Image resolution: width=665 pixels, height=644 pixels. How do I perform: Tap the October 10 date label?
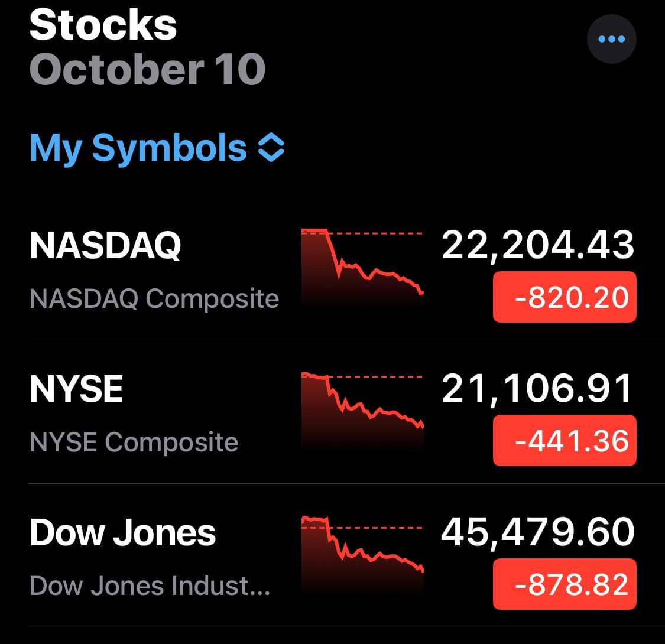(147, 69)
